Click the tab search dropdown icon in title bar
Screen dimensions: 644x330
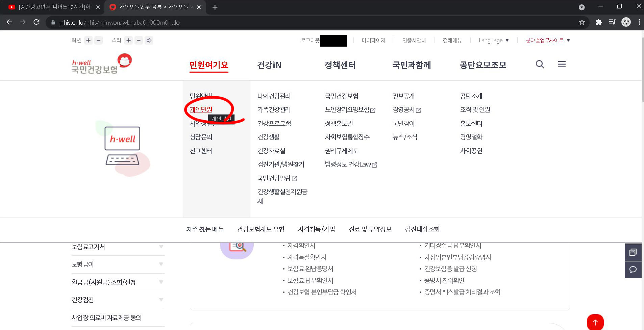click(x=581, y=7)
